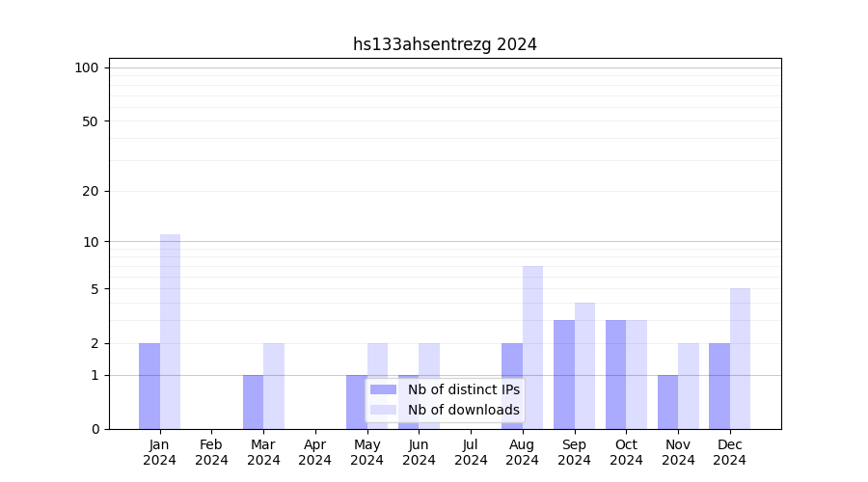Screen dimensions: 868x482
Task: Select the Nb of downloads legend label
Action: [x=463, y=410]
